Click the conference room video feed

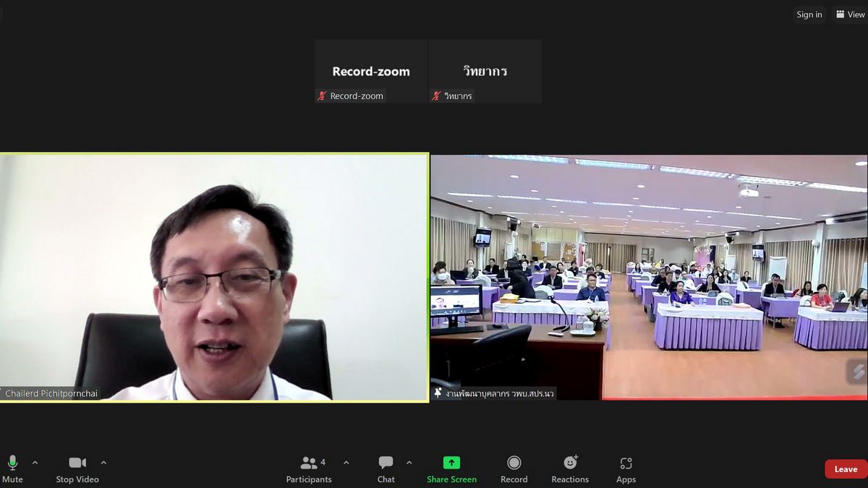click(x=649, y=277)
